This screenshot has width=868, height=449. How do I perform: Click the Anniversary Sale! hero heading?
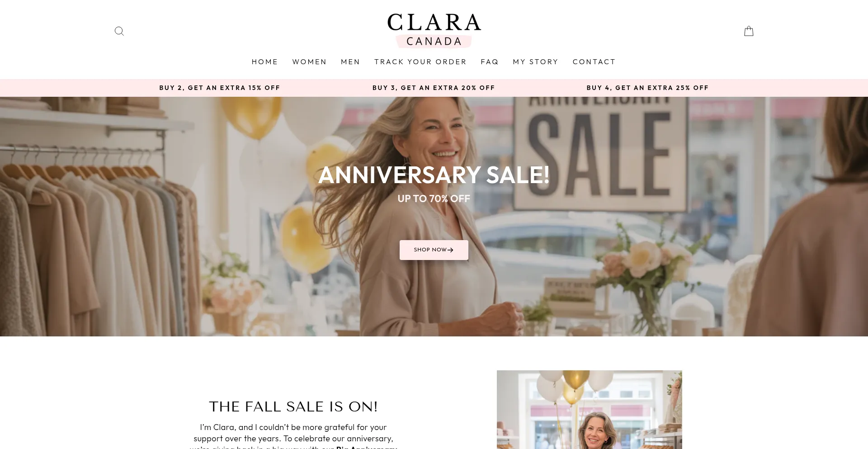tap(434, 175)
